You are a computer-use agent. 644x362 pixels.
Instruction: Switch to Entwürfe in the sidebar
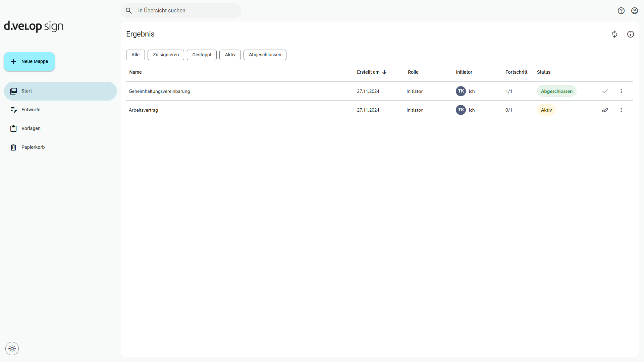click(31, 109)
